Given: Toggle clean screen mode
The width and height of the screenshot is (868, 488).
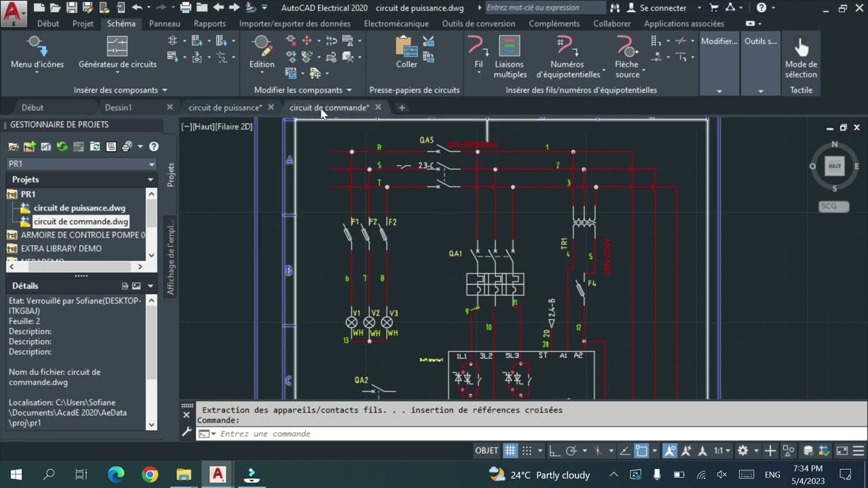Looking at the screenshot, I should tap(842, 451).
